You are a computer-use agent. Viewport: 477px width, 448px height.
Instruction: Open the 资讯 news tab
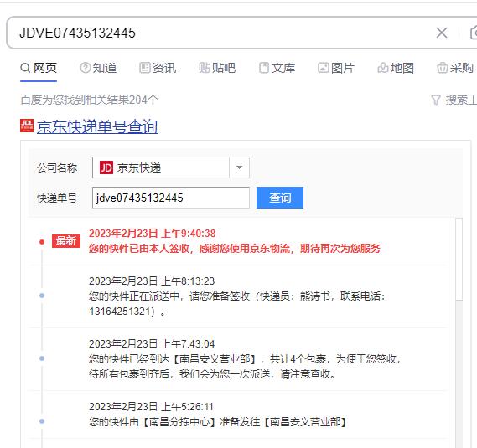click(x=158, y=68)
